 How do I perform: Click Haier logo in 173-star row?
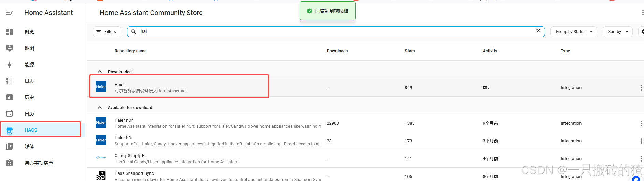(x=101, y=140)
